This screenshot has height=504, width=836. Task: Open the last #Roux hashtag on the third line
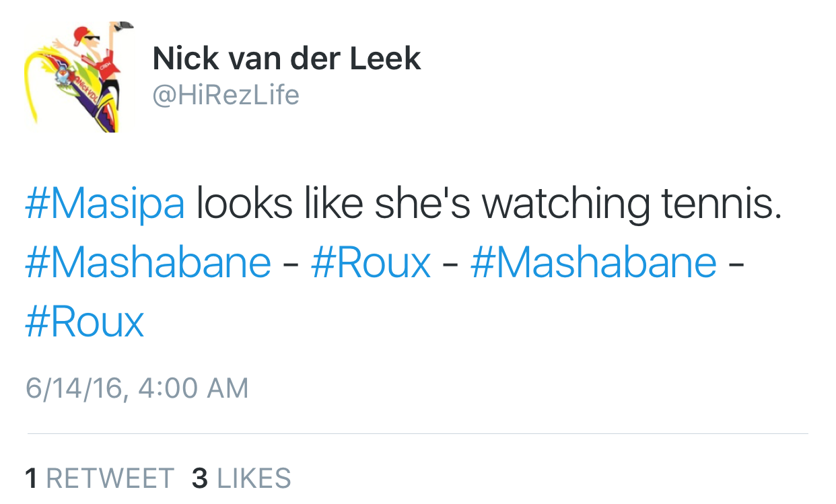(x=85, y=322)
